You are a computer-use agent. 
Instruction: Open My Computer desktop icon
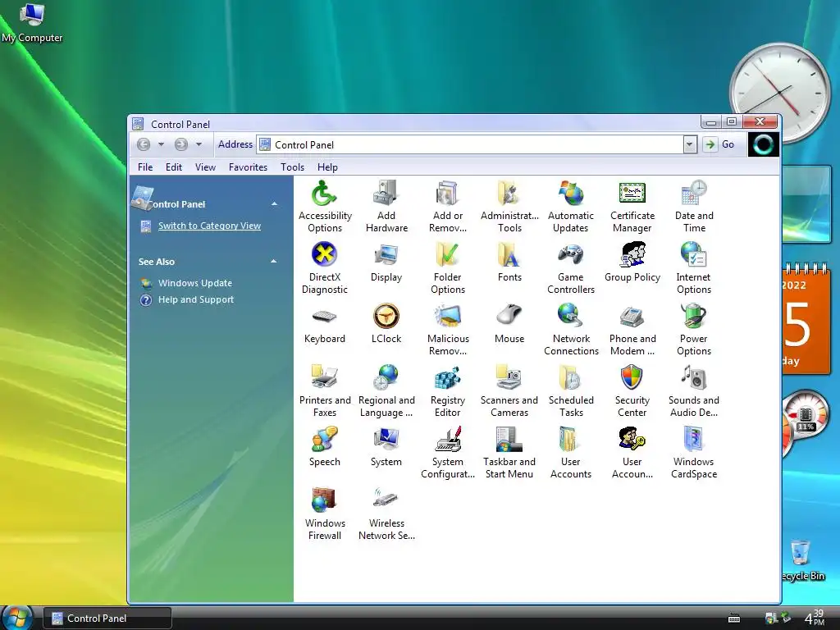coord(32,22)
